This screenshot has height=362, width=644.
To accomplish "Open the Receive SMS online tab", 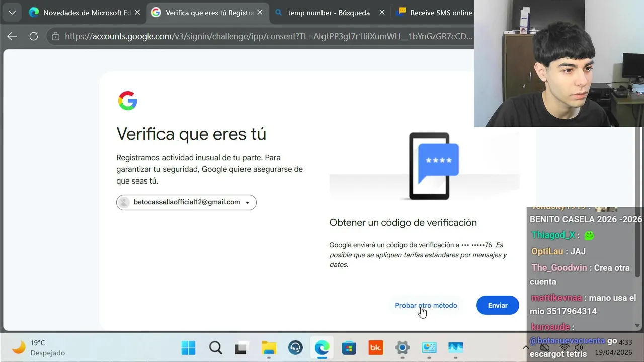I will pyautogui.click(x=434, y=13).
